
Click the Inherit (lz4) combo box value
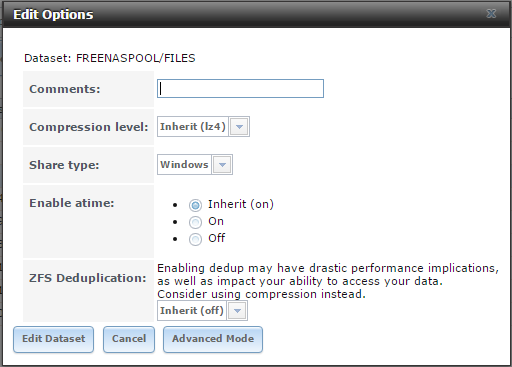point(193,127)
